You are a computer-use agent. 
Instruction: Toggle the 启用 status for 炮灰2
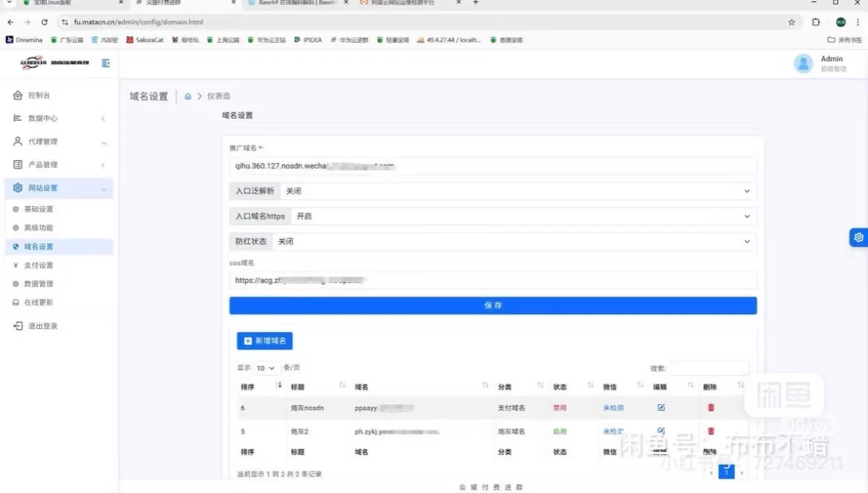point(559,430)
